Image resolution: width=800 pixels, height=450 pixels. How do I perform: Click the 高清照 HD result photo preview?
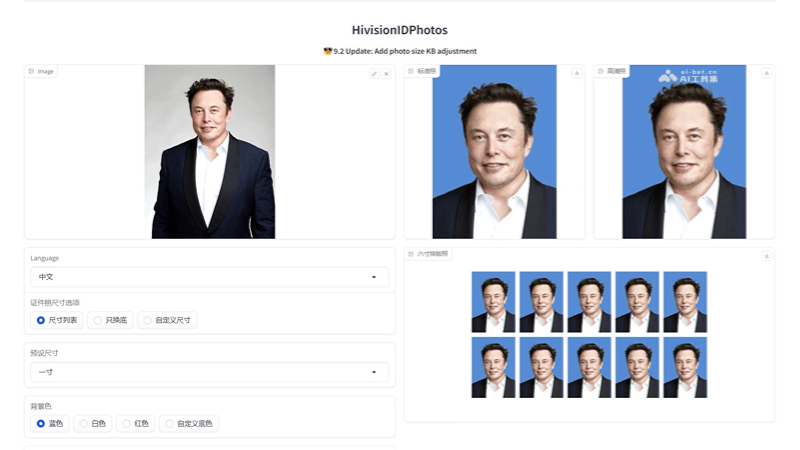point(684,152)
